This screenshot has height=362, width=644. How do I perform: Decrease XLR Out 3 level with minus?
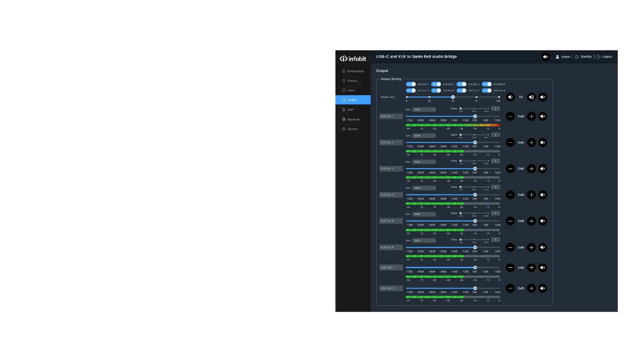click(510, 169)
